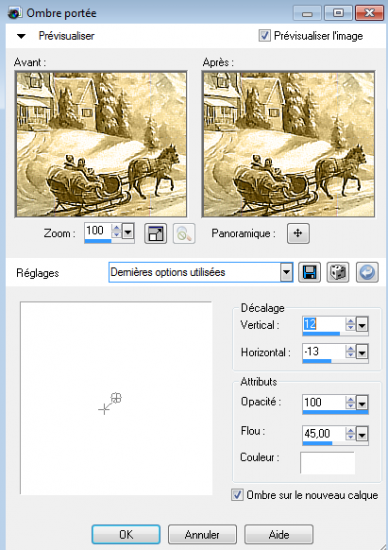This screenshot has width=388, height=550.
Task: Click the randomize parameters dice icon
Action: coord(338,272)
